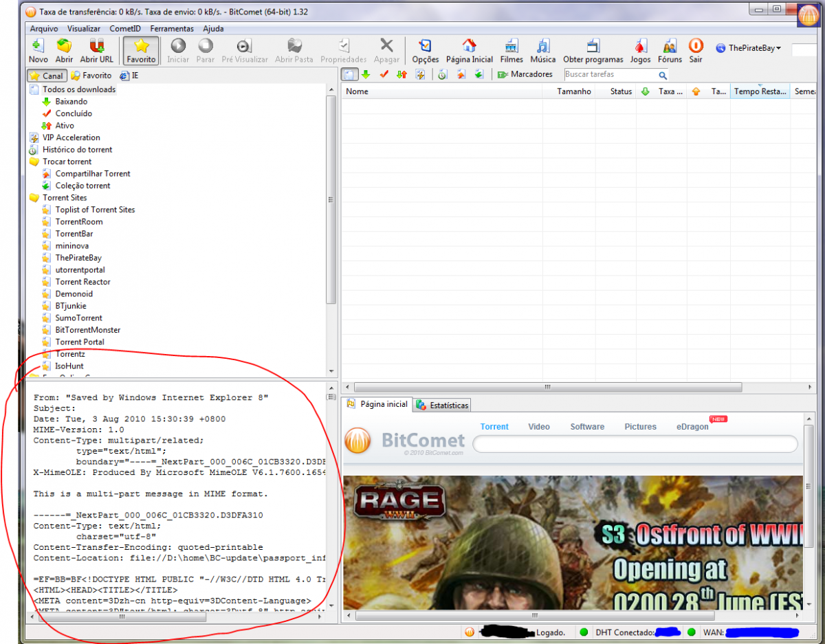Toggle the Favorito star button

click(141, 50)
